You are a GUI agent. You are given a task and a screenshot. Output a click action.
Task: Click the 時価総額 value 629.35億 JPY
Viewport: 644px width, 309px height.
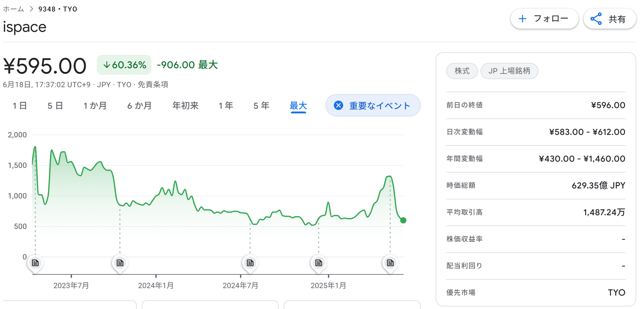click(598, 186)
